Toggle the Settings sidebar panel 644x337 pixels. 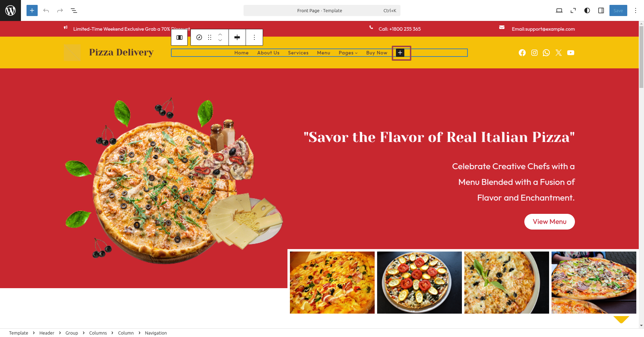pyautogui.click(x=601, y=10)
